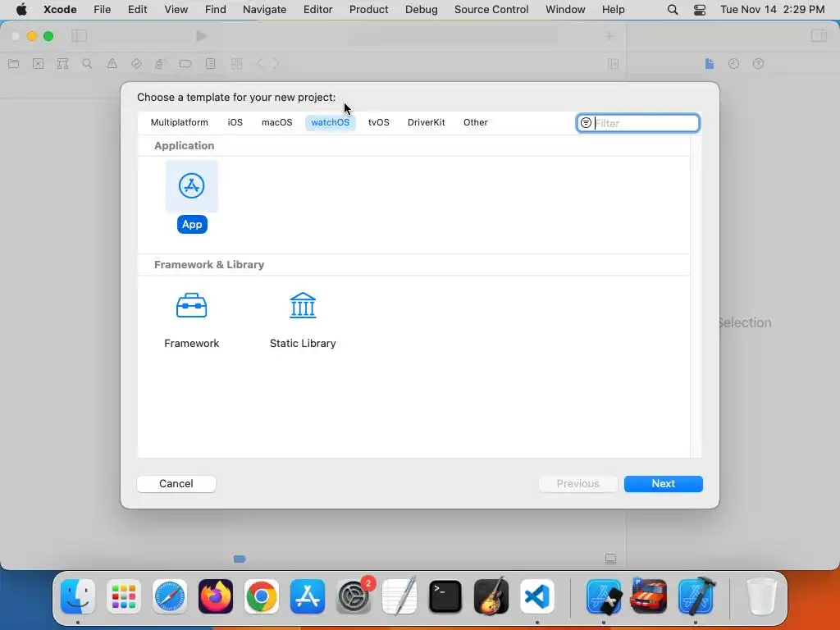Open the Source Control menu

(491, 9)
